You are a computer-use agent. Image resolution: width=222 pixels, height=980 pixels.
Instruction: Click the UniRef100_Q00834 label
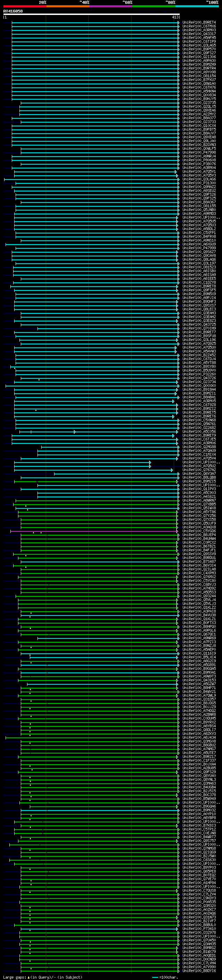point(199,95)
